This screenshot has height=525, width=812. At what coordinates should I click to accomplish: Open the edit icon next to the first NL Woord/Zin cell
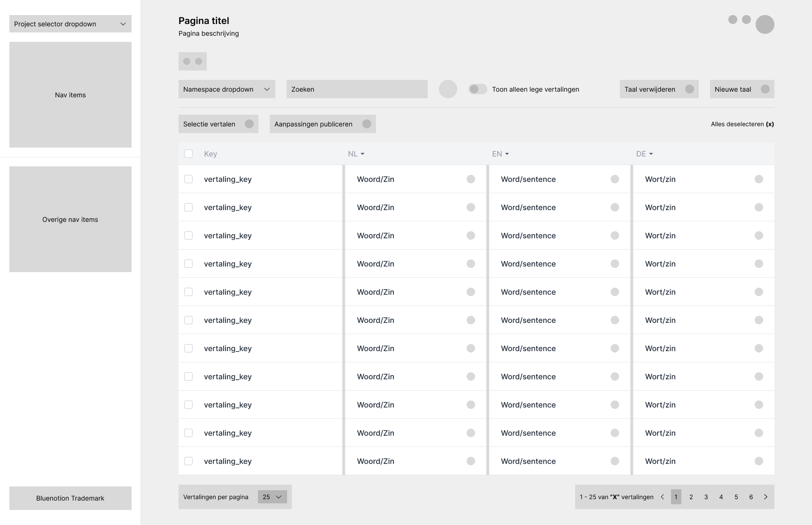(471, 179)
